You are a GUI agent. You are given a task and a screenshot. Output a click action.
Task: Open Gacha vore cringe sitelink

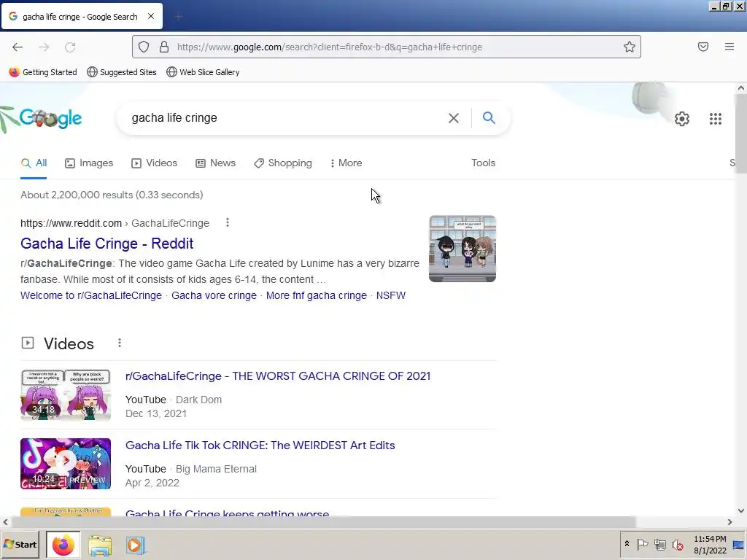pyautogui.click(x=214, y=295)
